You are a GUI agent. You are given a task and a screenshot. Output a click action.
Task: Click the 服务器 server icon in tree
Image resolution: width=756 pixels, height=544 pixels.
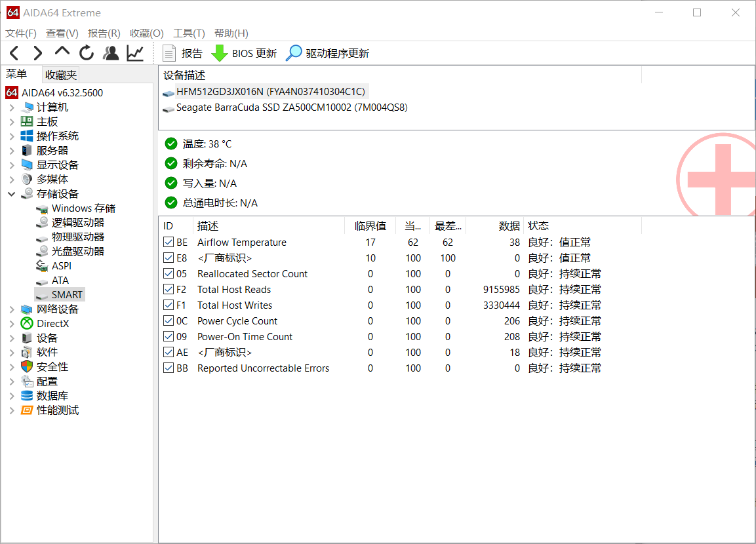coord(27,150)
